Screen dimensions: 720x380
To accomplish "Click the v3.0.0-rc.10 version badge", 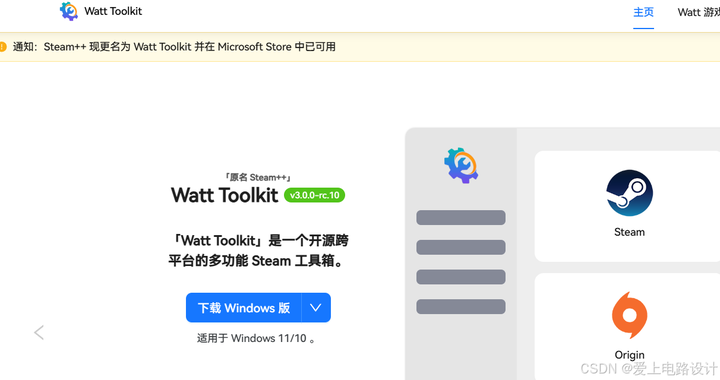I will (315, 195).
